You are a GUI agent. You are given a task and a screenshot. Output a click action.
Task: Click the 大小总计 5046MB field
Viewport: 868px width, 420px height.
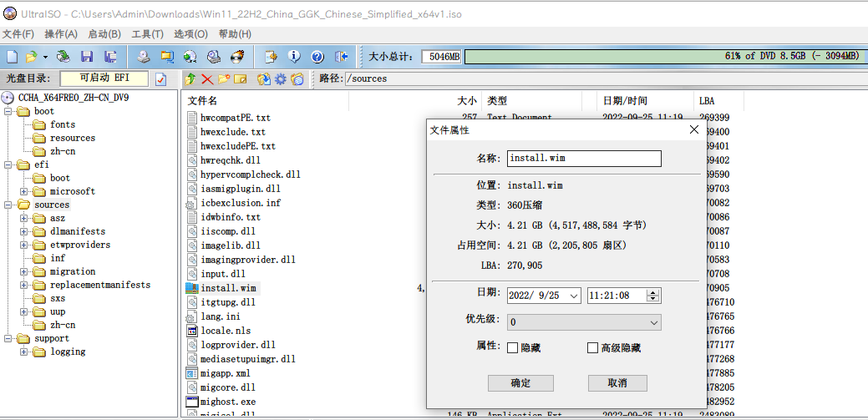441,57
